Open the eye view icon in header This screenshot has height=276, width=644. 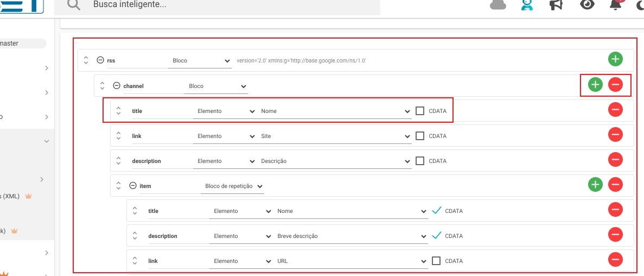tap(588, 4)
